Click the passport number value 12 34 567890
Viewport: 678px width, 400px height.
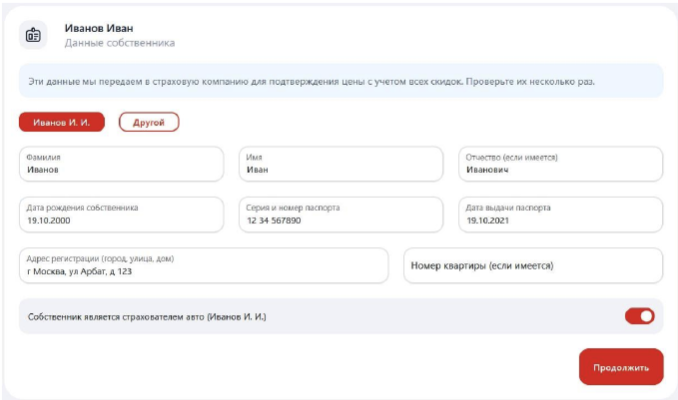(274, 221)
